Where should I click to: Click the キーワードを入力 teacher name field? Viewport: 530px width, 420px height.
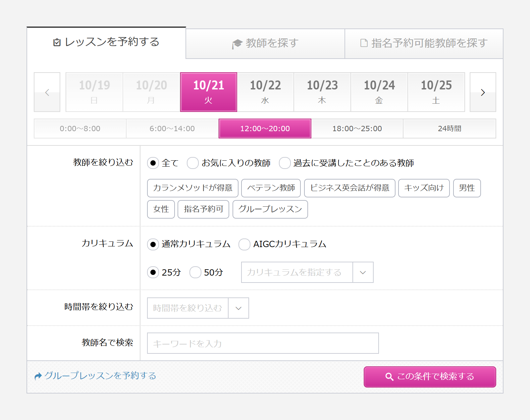tap(263, 343)
